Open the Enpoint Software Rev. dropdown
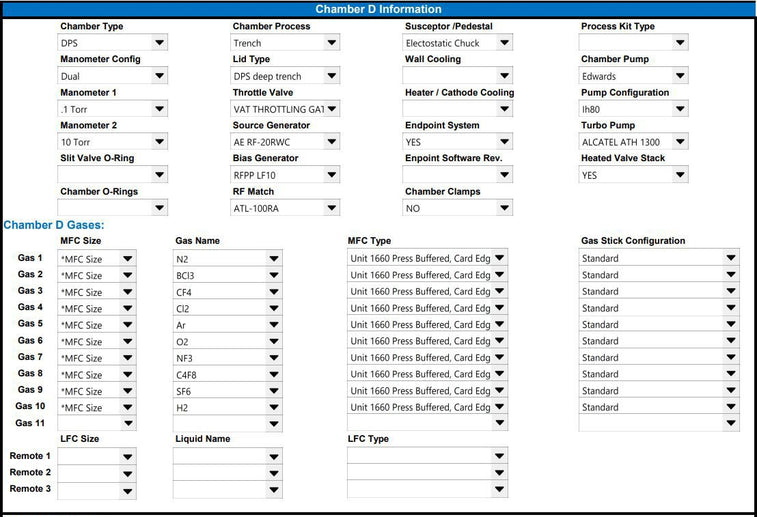The image size is (757, 517). pos(458,175)
